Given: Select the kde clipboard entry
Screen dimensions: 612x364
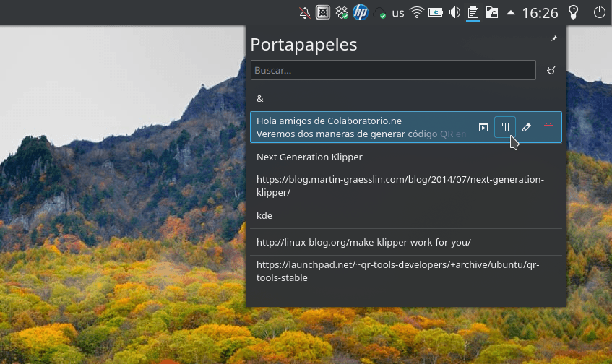Looking at the screenshot, I should (406, 215).
